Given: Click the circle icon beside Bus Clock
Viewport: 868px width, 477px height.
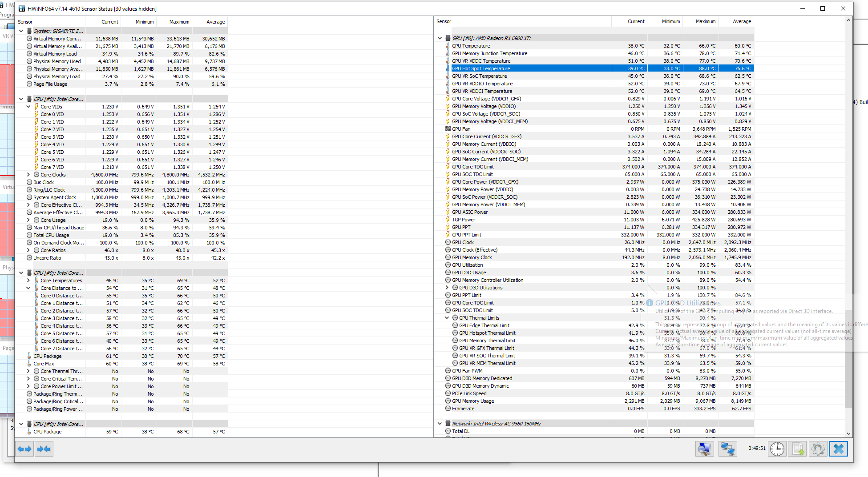Looking at the screenshot, I should (29, 182).
